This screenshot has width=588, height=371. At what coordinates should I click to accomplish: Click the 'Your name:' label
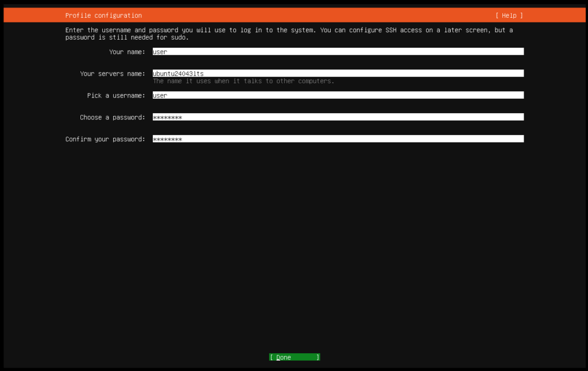pyautogui.click(x=127, y=52)
